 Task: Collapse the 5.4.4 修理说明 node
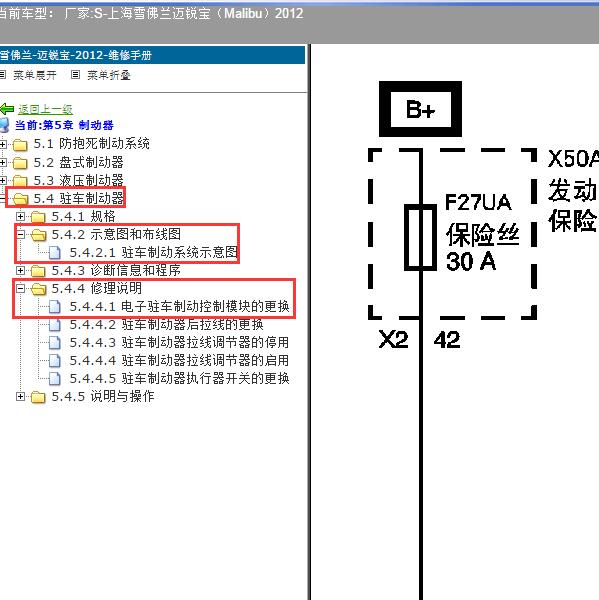20,288
